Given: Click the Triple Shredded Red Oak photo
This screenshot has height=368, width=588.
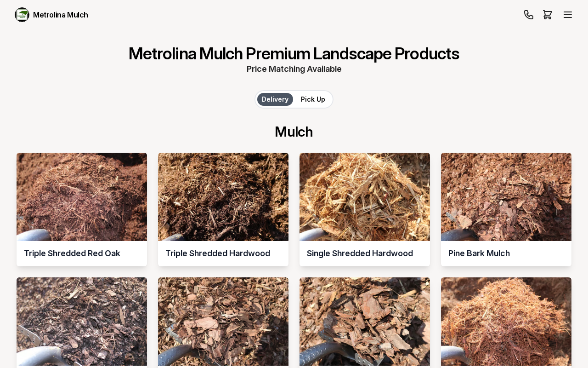Looking at the screenshot, I should pos(82,197).
